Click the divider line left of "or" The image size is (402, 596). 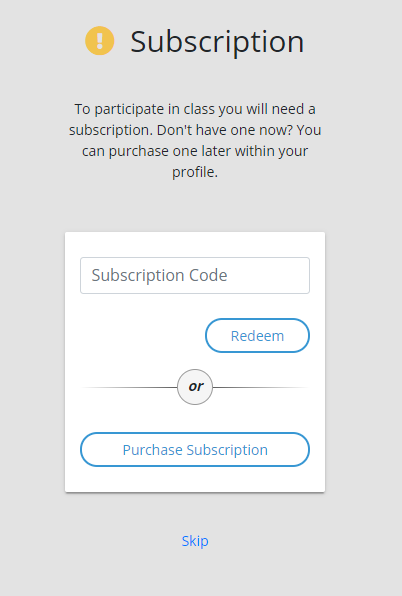pyautogui.click(x=130, y=387)
